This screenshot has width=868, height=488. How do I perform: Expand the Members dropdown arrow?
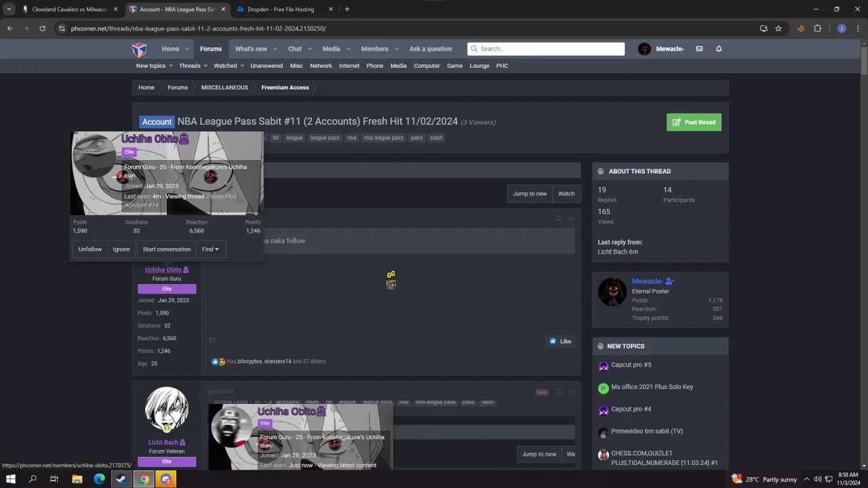(x=397, y=49)
